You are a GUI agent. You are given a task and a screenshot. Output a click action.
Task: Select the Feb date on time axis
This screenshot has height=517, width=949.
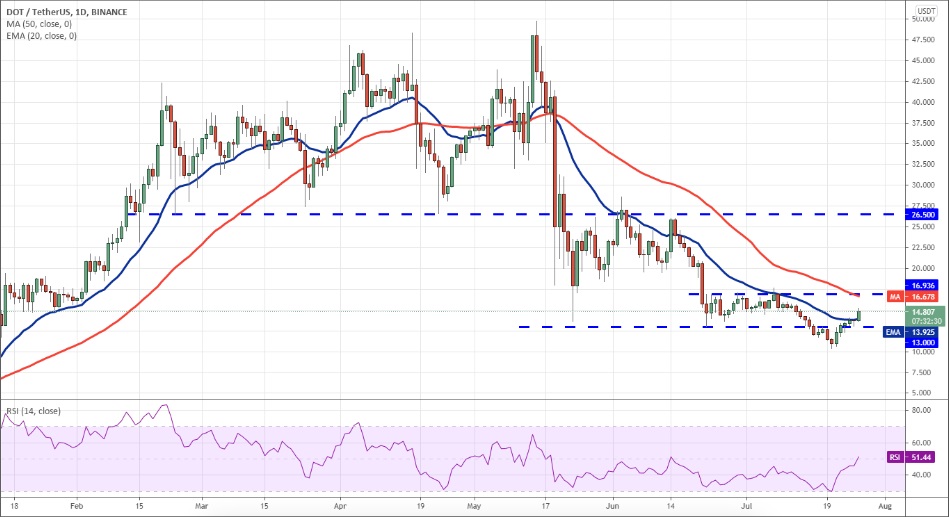coord(76,505)
